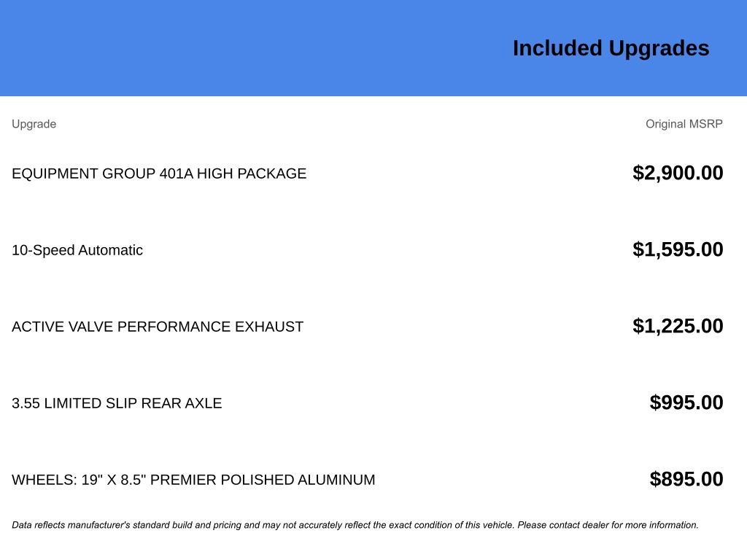Click the Included Upgrades heading
The image size is (747, 560).
click(611, 48)
